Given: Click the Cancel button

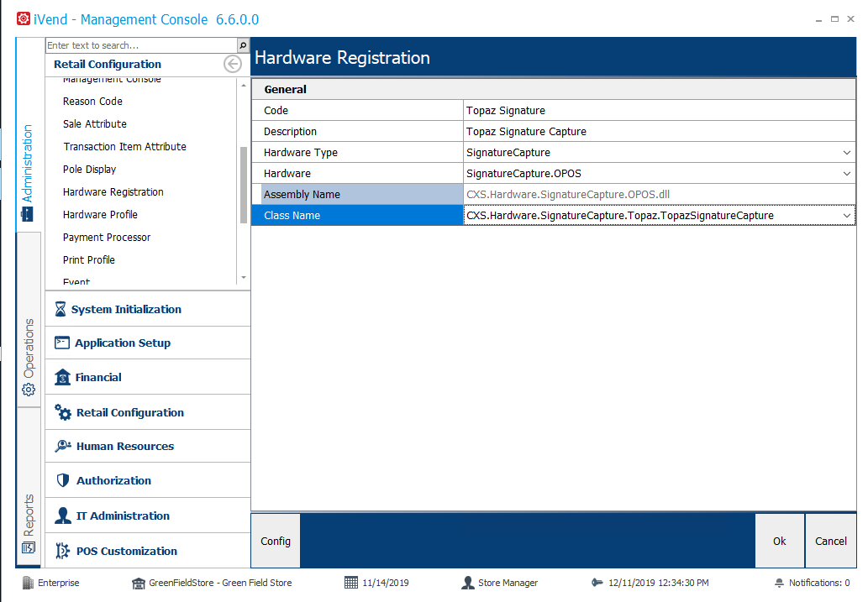Looking at the screenshot, I should [x=831, y=542].
